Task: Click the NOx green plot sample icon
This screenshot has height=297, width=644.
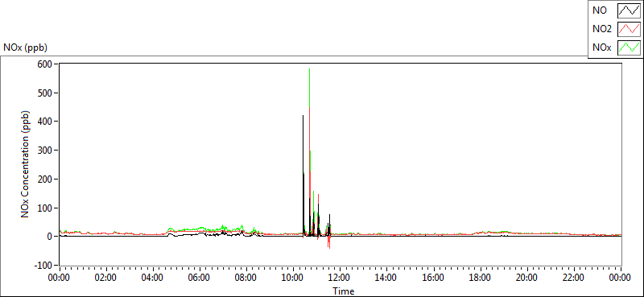Action: (630, 47)
